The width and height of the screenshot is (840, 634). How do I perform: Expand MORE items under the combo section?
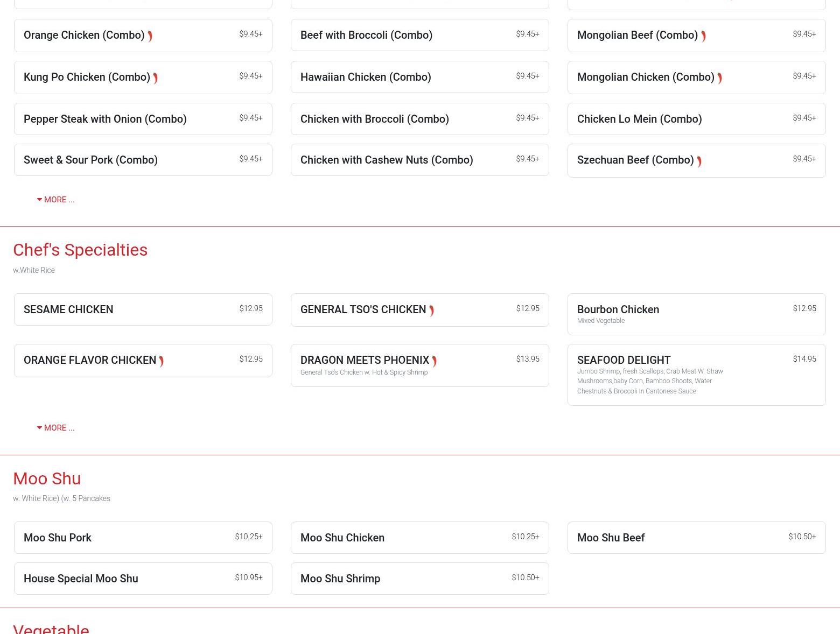pos(56,200)
